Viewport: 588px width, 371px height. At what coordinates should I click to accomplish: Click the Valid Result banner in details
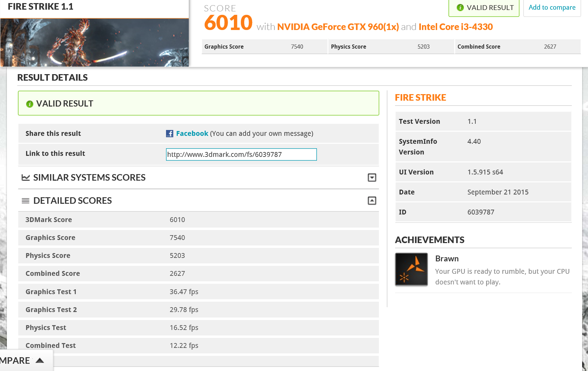point(198,103)
